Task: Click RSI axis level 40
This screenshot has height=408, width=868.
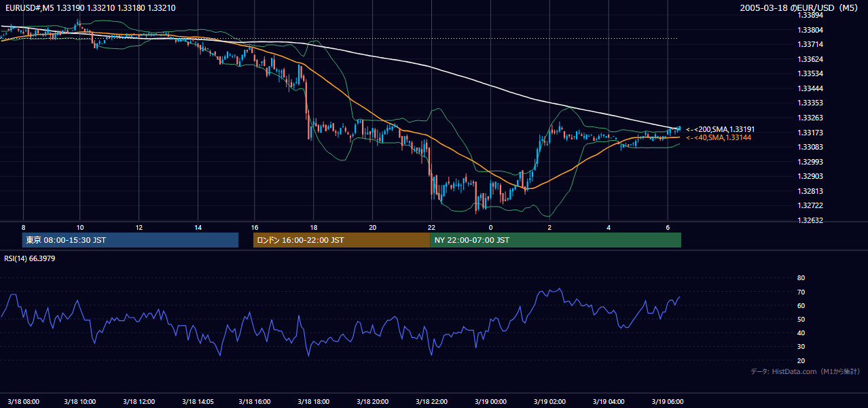Action: tap(801, 333)
